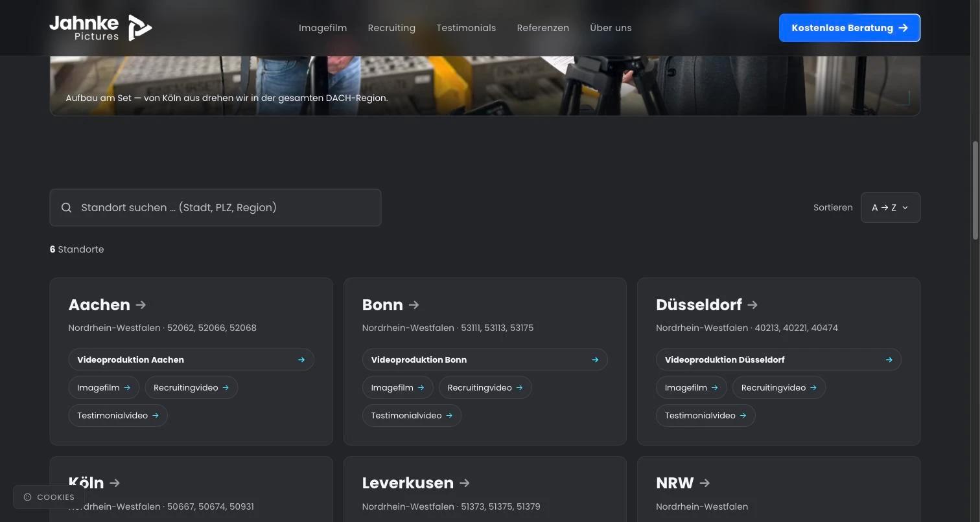Image resolution: width=980 pixels, height=522 pixels.
Task: Open Imagefilm link in Aachen card
Action: point(104,388)
